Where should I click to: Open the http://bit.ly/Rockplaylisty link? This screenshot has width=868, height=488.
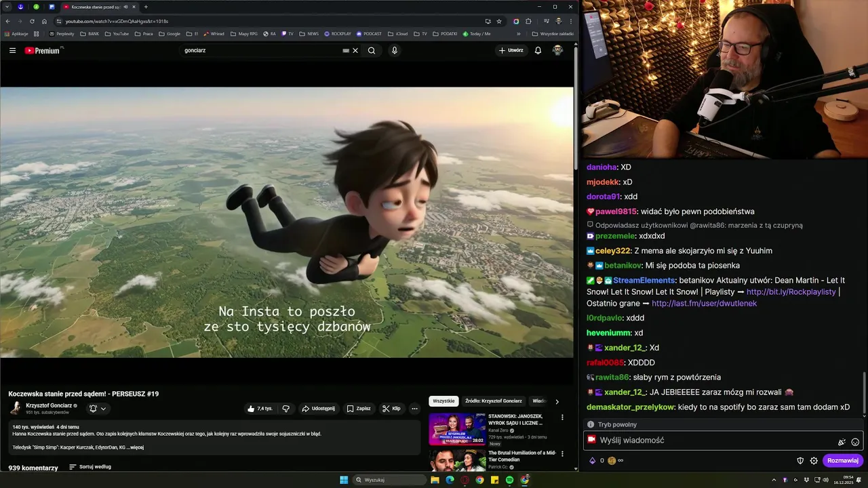click(x=791, y=292)
